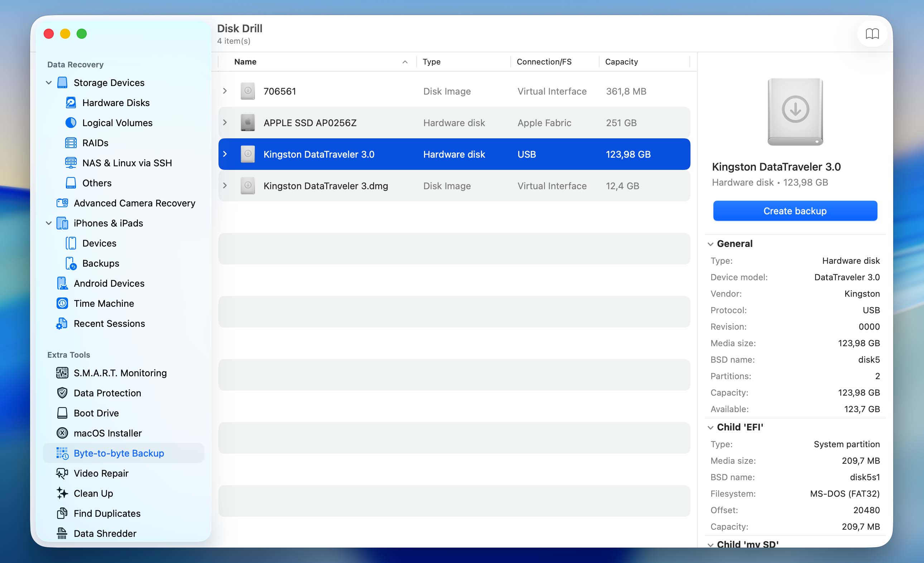Screen dimensions: 924x563
Task: Expand the 706561 disk image row
Action: [225, 91]
